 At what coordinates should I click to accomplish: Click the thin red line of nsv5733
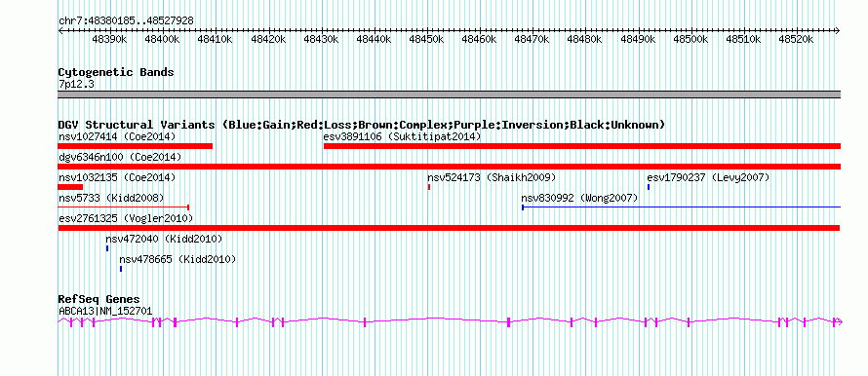[x=124, y=207]
